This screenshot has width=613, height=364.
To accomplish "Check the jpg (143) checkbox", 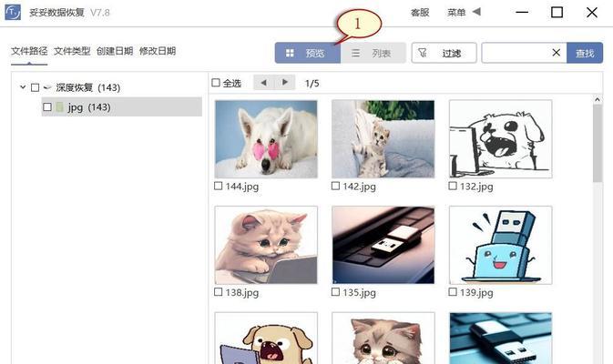I will pos(47,106).
